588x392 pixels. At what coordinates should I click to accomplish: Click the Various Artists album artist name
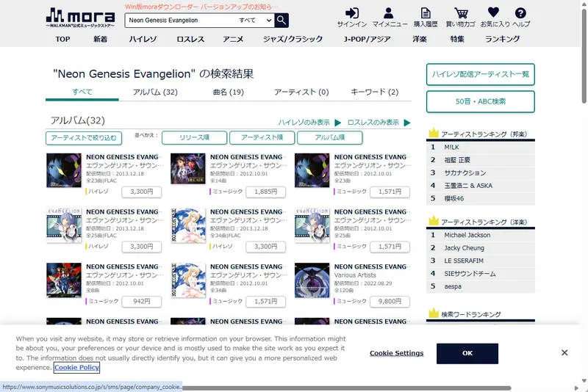355,275
